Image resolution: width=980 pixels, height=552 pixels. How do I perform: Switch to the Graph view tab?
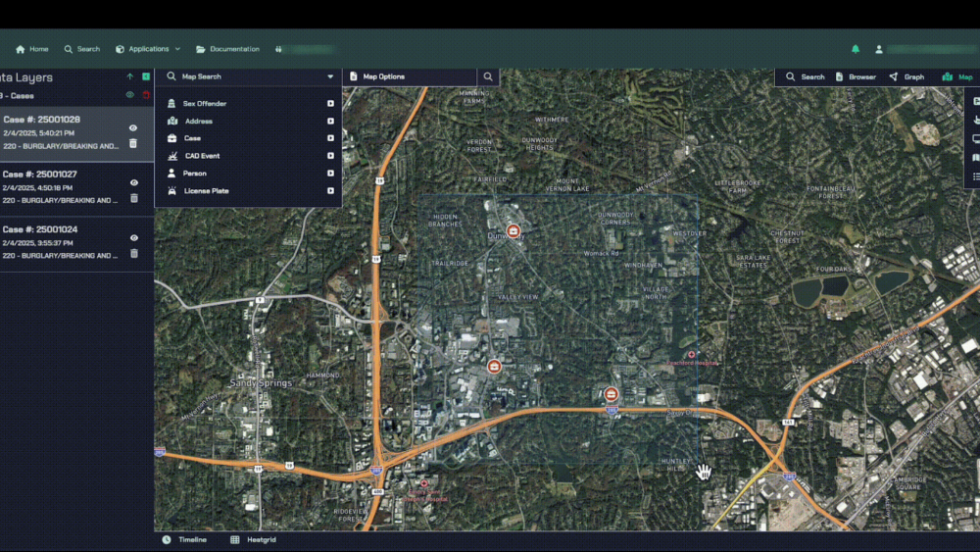[906, 76]
